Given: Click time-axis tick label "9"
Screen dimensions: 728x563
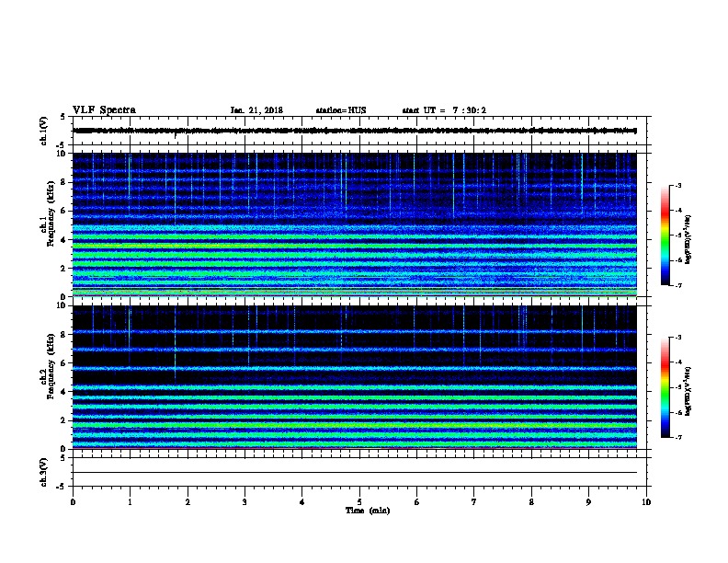Looking at the screenshot, I should coord(588,502).
